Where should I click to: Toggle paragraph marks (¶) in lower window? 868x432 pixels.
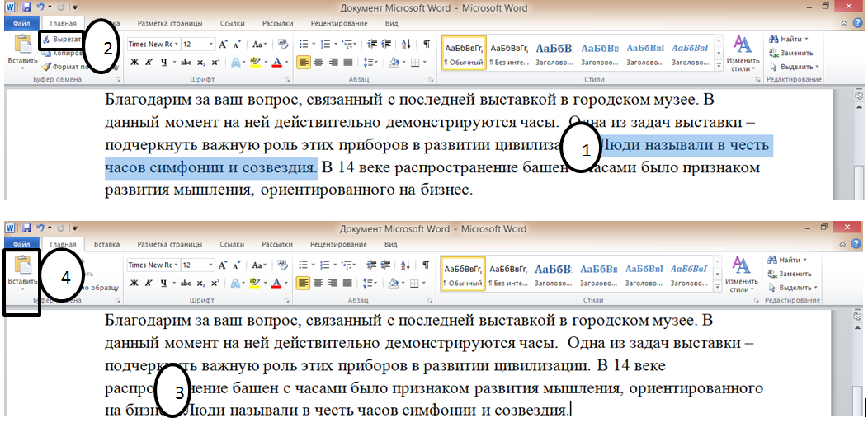(x=427, y=265)
